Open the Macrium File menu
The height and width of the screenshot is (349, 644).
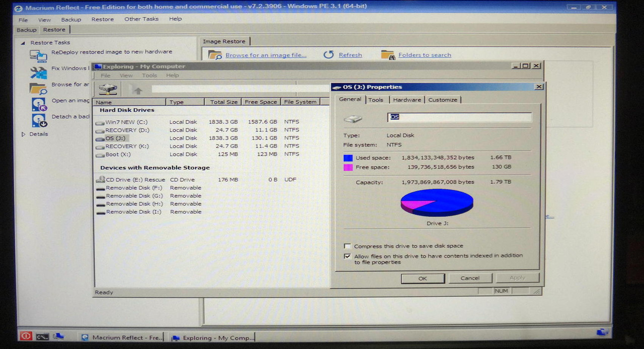(x=23, y=20)
